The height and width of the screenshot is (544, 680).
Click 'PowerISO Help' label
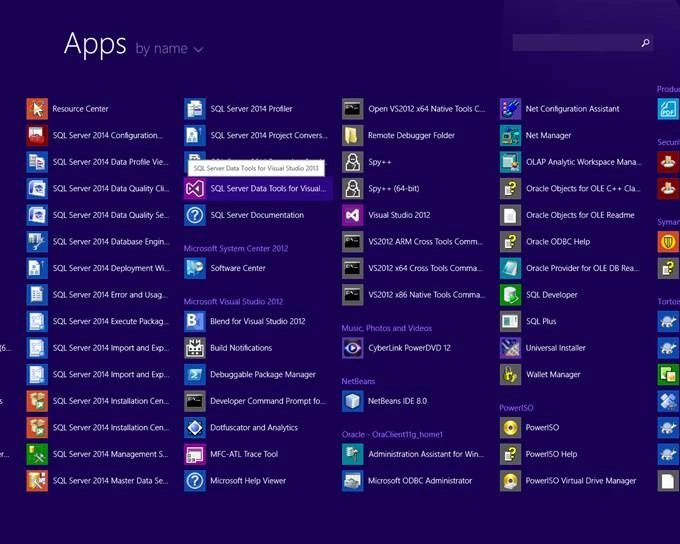click(x=551, y=454)
